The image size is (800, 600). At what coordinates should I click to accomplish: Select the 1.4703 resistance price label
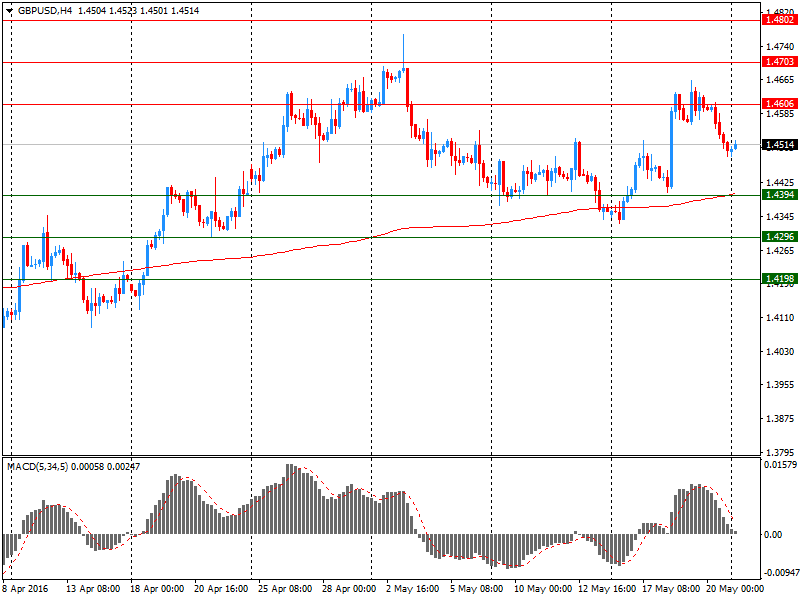(780, 62)
